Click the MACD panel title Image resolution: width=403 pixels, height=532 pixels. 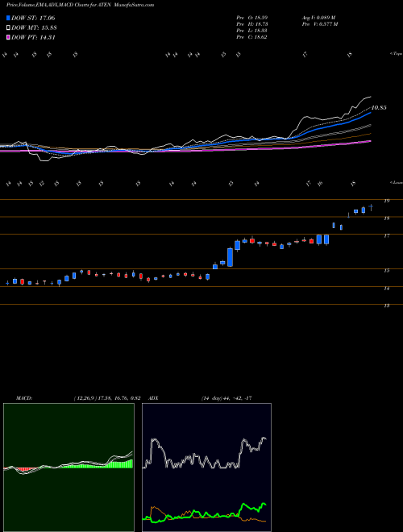tap(24, 398)
